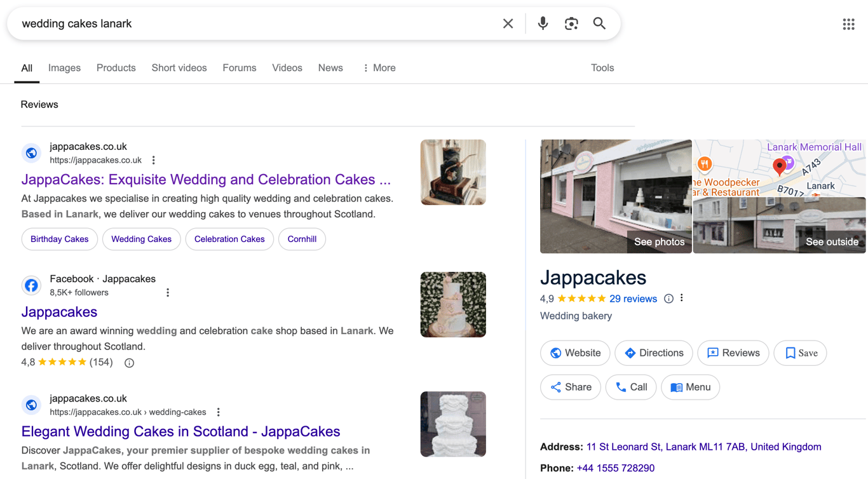Screen dimensions: 868x479
Task: Click the search magnifying glass icon
Action: (599, 23)
